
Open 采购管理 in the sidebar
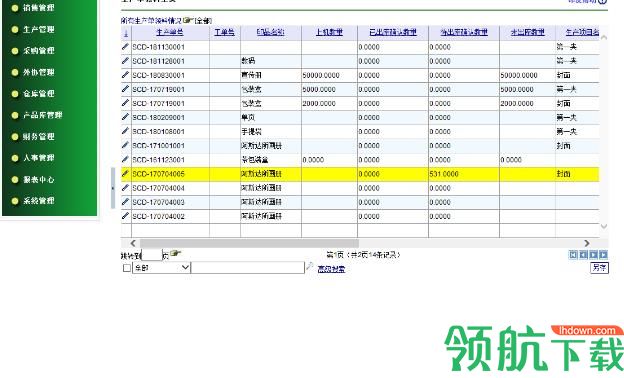click(x=39, y=51)
